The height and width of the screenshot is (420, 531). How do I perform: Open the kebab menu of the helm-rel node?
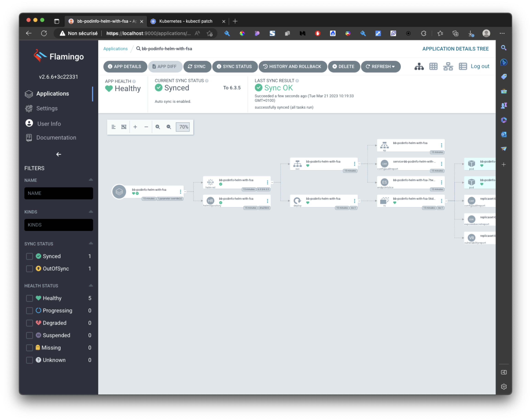coord(268,182)
